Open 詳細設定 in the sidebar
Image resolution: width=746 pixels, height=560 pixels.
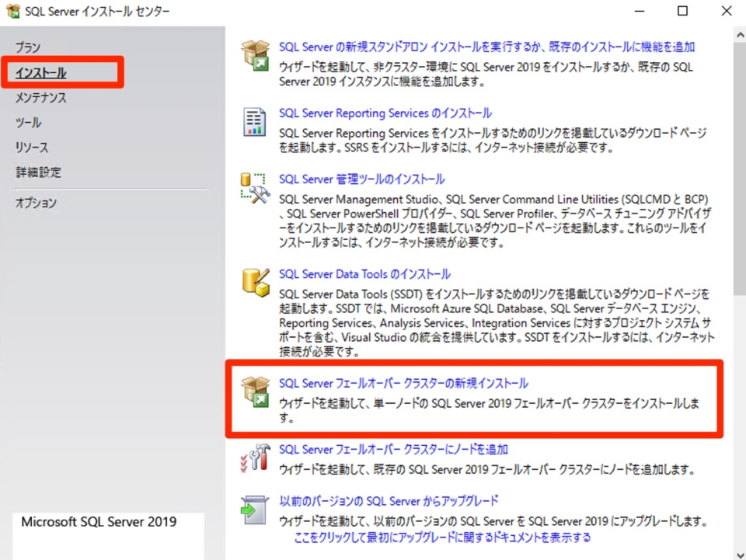pyautogui.click(x=38, y=172)
